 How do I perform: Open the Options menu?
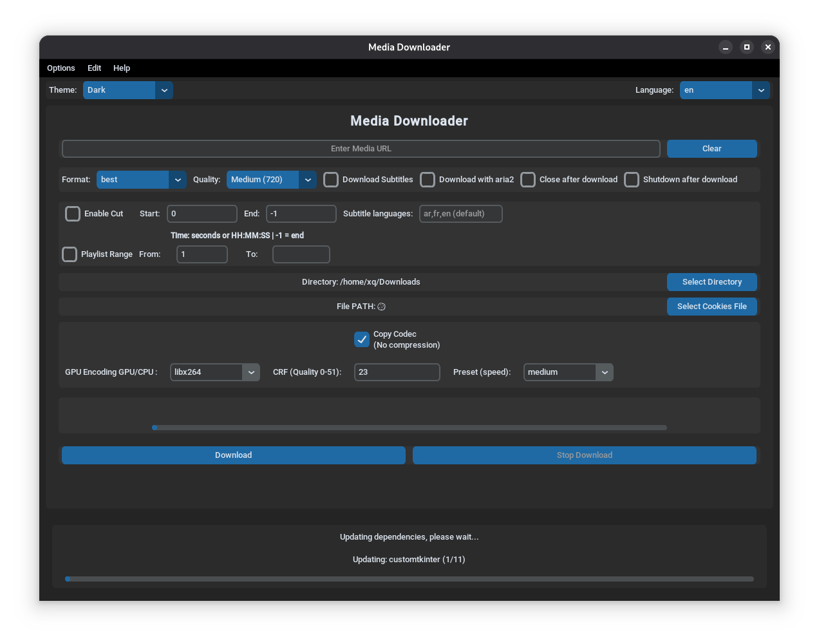point(61,68)
